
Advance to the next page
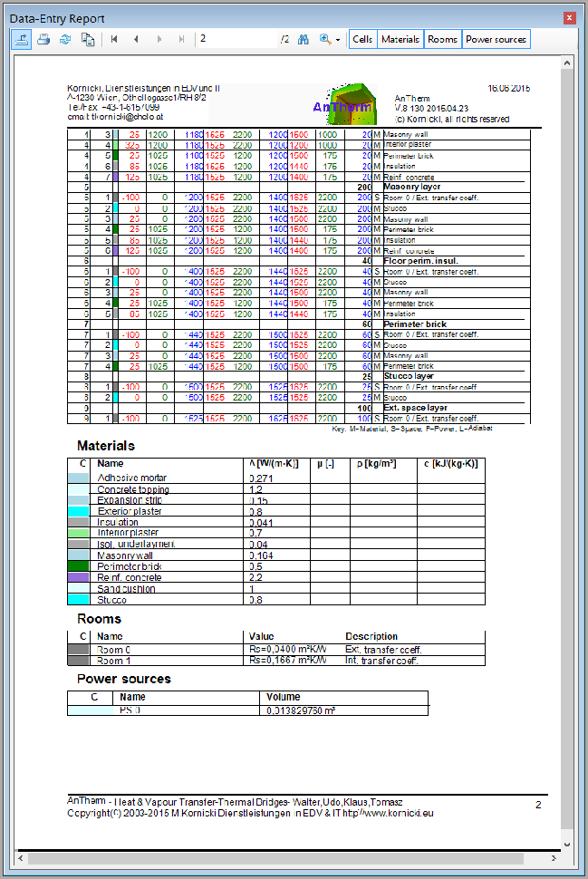159,39
